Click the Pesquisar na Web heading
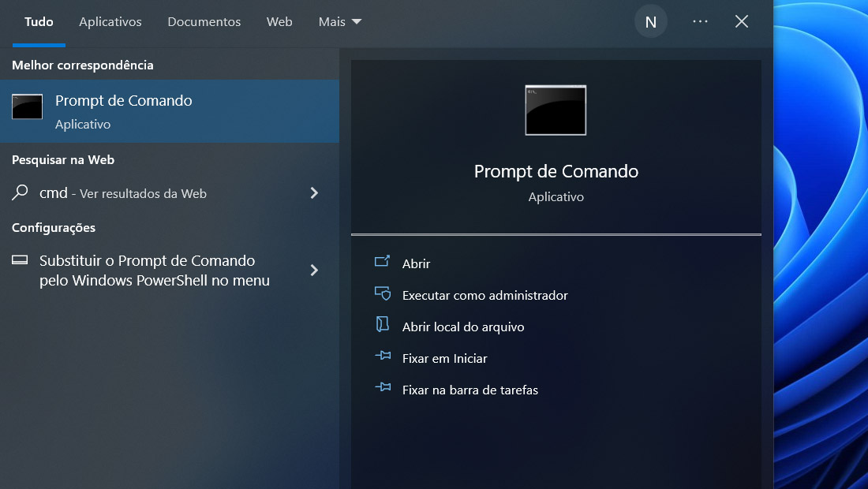The height and width of the screenshot is (489, 868). coord(63,160)
